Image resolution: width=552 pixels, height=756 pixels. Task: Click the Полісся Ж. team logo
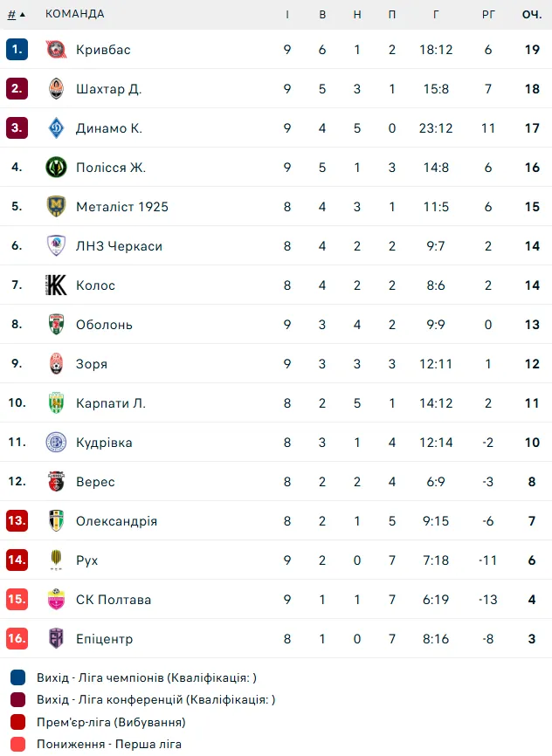tap(56, 168)
